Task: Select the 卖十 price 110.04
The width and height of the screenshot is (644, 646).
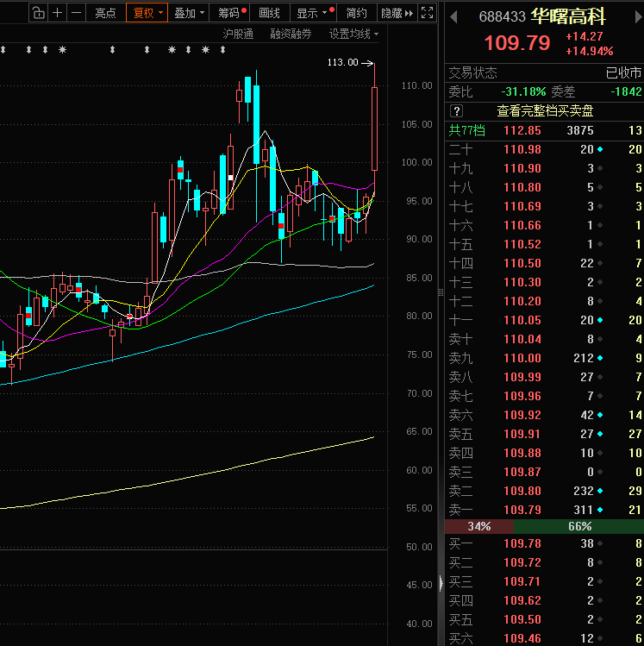Action: click(x=522, y=339)
